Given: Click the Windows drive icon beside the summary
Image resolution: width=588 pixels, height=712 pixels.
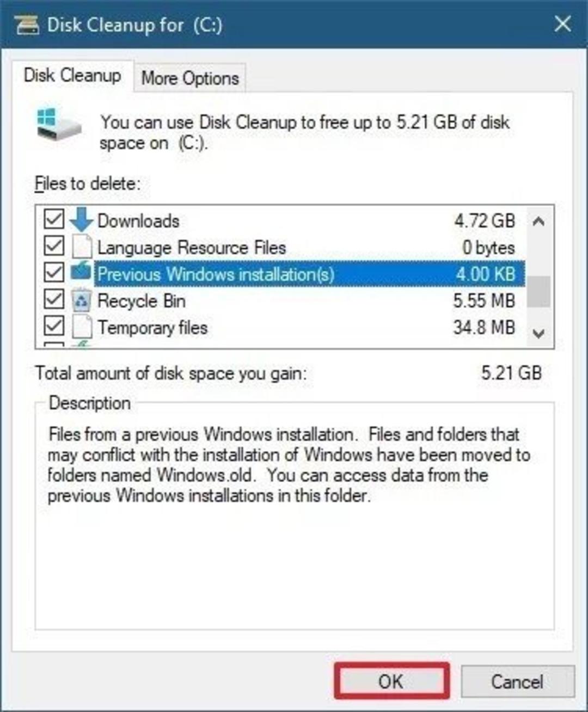Looking at the screenshot, I should point(59,124).
